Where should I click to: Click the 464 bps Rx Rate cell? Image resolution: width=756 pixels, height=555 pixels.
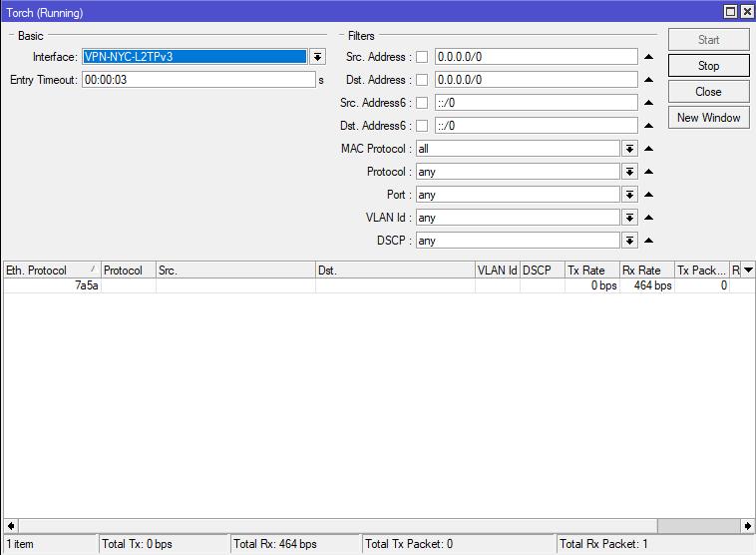647,285
